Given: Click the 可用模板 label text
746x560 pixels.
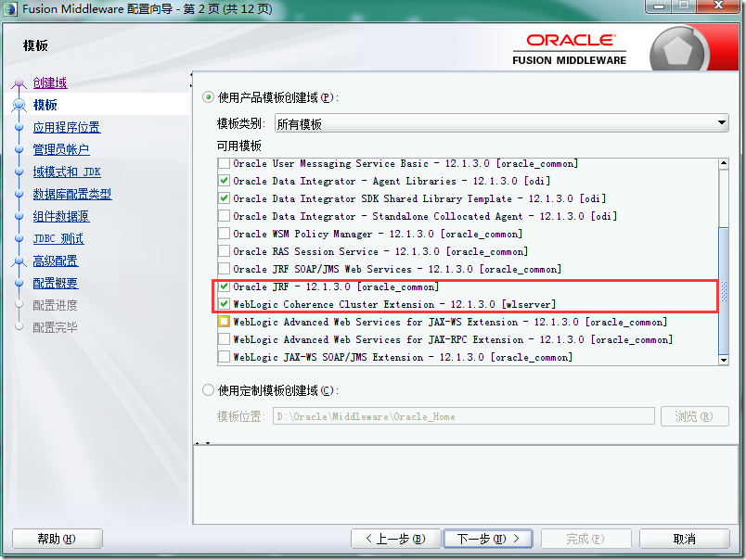Looking at the screenshot, I should coord(239,146).
